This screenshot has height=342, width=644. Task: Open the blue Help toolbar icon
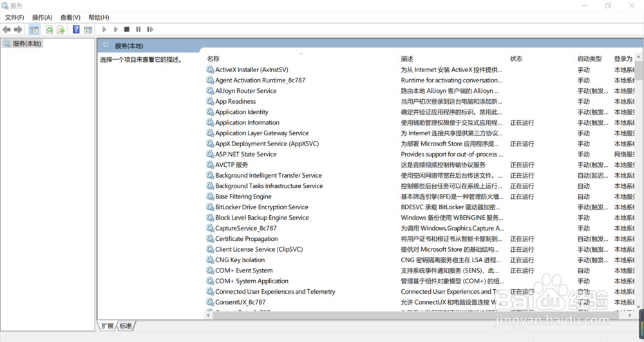(x=76, y=30)
